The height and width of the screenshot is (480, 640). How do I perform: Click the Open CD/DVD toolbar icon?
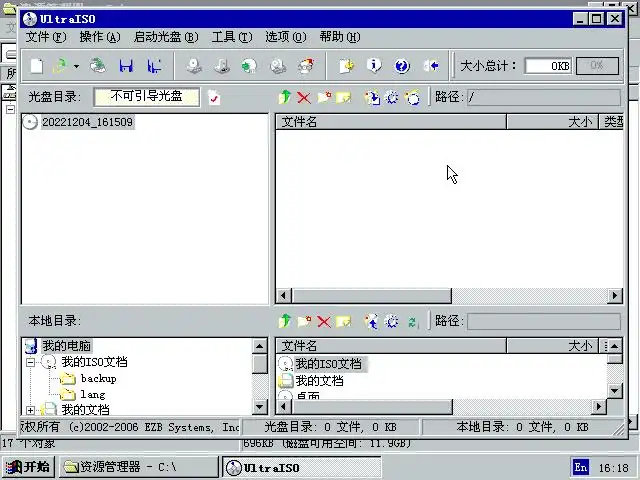pyautogui.click(x=98, y=66)
